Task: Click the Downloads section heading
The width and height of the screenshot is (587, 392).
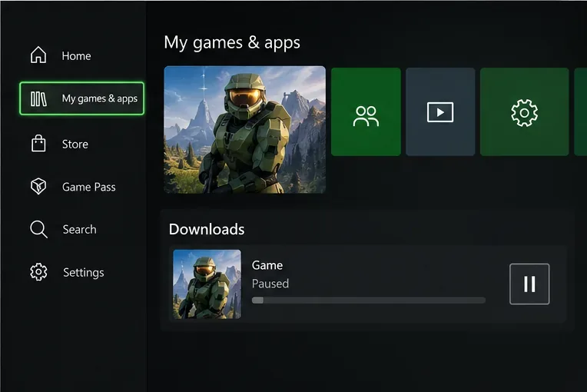Action: pyautogui.click(x=207, y=229)
